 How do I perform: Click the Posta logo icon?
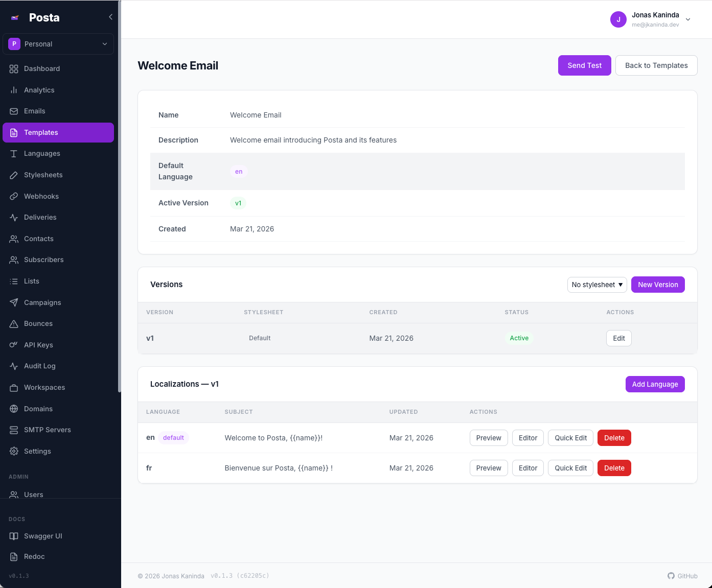click(x=15, y=17)
